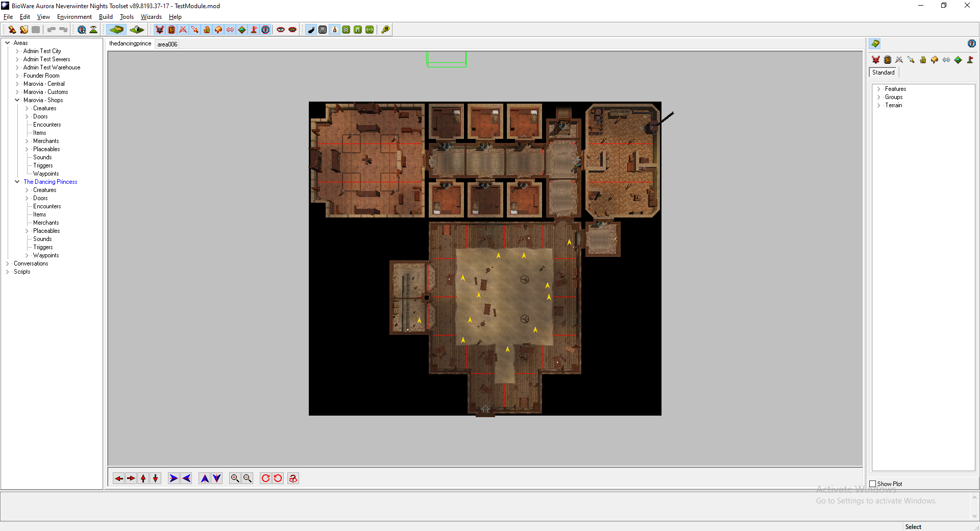Click the message pane scroll down arrow
This screenshot has height=531, width=980.
974,516
